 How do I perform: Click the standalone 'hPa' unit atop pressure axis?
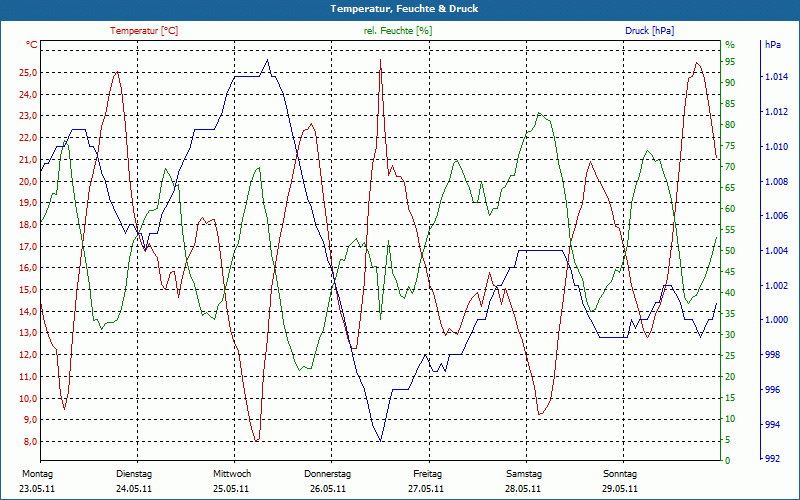(x=773, y=44)
